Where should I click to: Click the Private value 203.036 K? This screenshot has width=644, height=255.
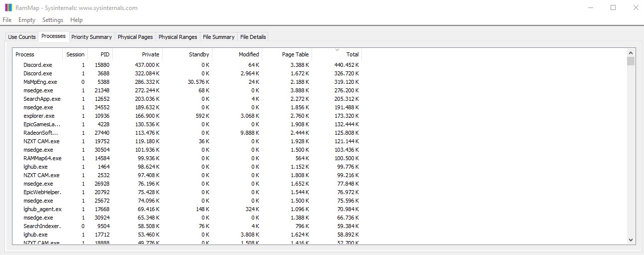click(147, 99)
